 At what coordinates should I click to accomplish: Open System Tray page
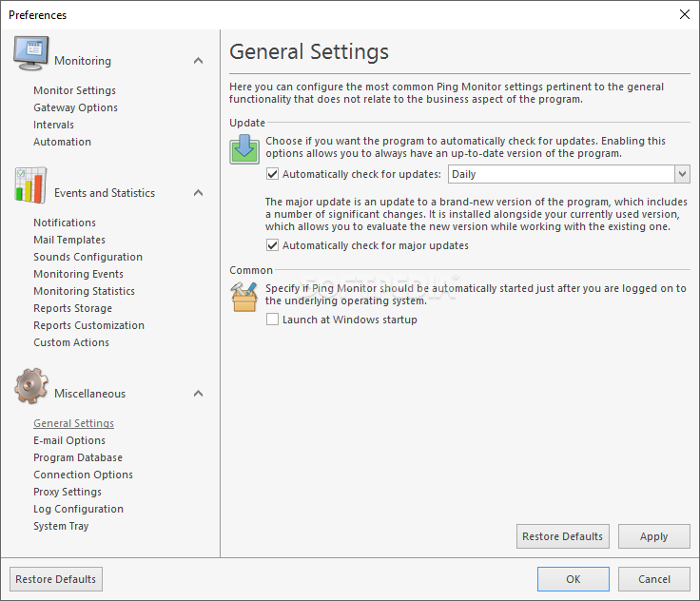click(61, 526)
